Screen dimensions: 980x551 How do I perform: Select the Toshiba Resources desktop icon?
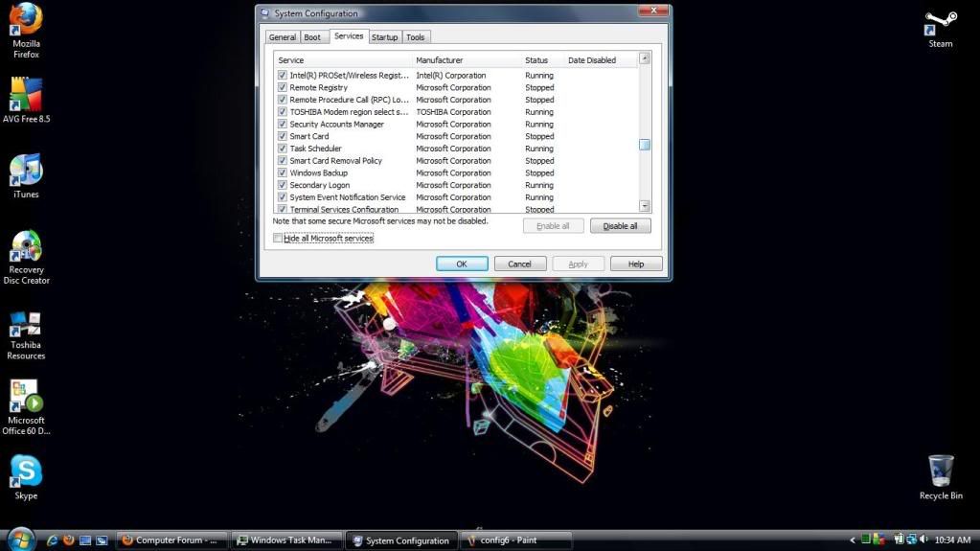coord(26,335)
